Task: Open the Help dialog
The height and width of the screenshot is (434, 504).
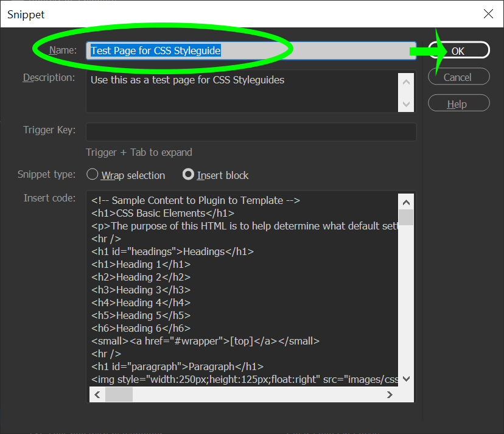Action: (x=458, y=103)
